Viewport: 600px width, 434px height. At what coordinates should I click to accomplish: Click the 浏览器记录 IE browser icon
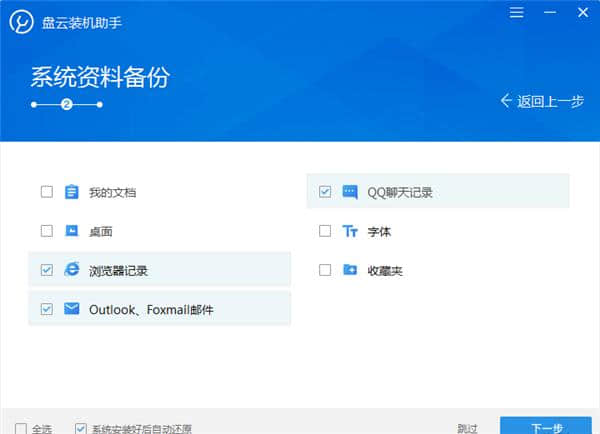coord(72,269)
